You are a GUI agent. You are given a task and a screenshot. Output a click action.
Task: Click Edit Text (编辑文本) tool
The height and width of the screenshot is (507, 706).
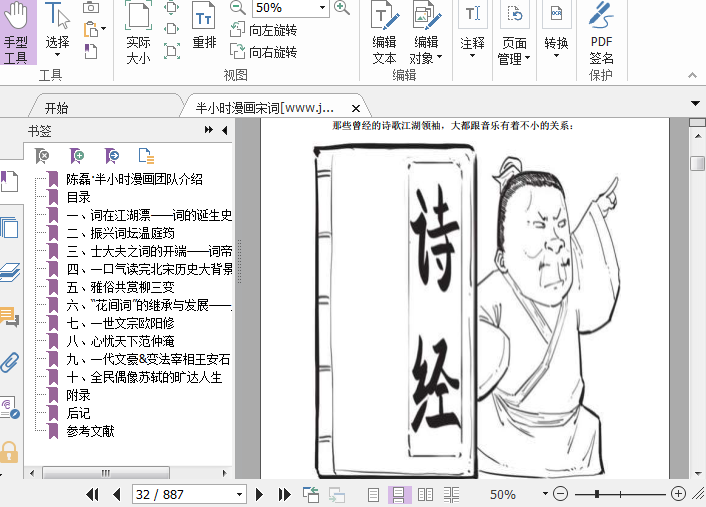coord(385,32)
